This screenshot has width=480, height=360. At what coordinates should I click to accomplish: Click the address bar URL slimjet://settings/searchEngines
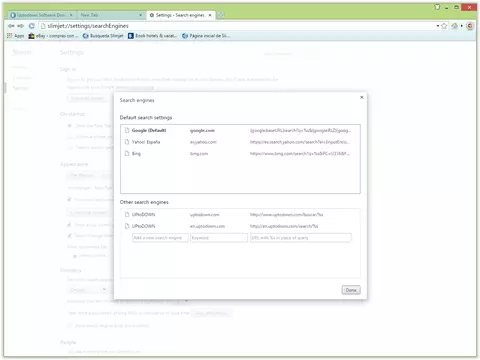[x=88, y=26]
